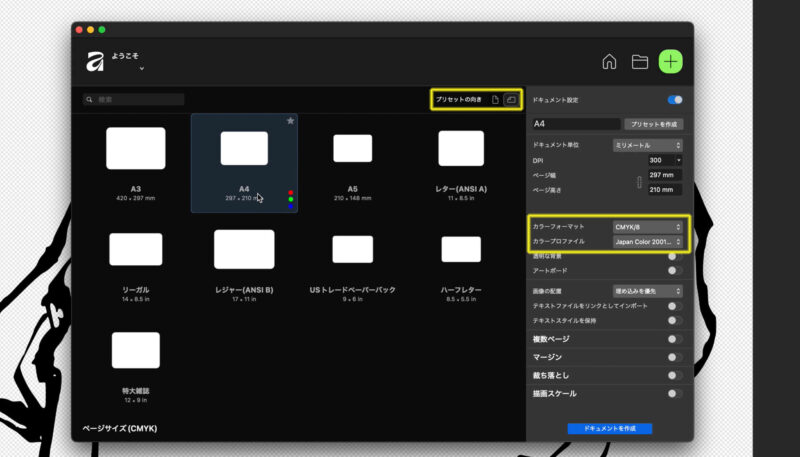The height and width of the screenshot is (457, 800).
Task: Enable the アートボード switch
Action: 674,270
